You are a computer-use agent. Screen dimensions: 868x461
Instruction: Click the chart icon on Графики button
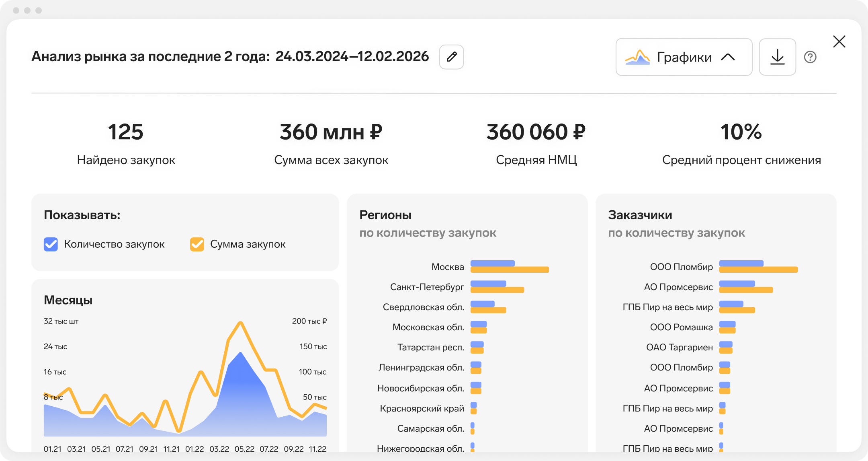(x=637, y=57)
